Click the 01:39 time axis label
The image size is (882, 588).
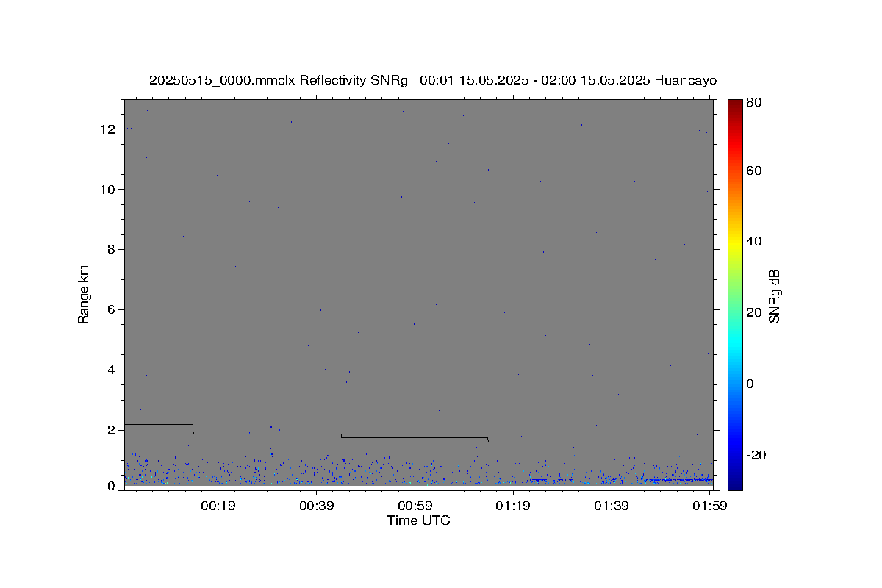[612, 506]
